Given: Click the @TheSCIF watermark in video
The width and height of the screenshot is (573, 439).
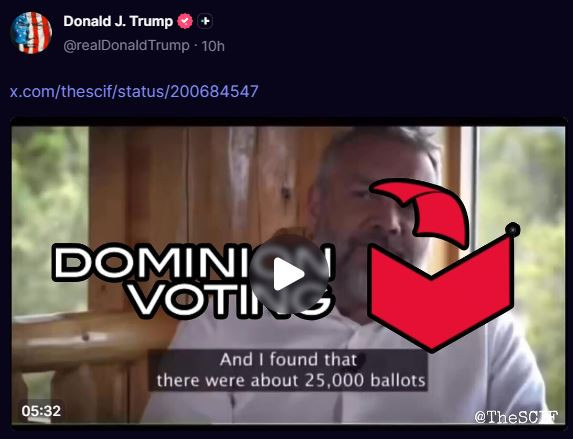Looking at the screenshot, I should point(516,416).
